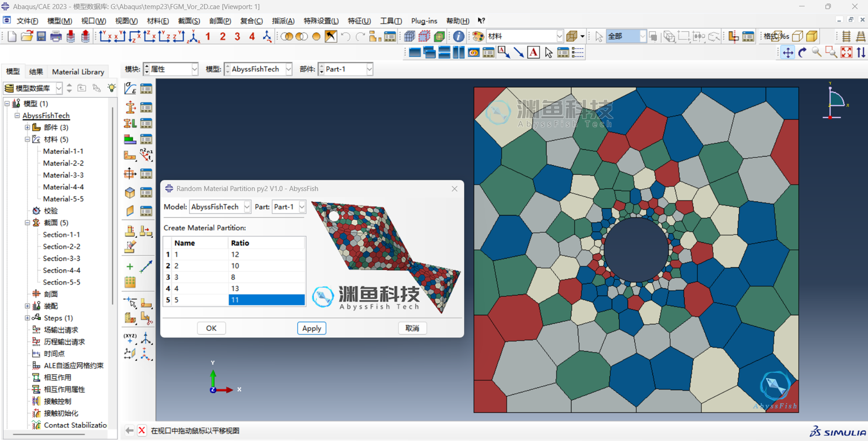Select the 相互作用属性 tree item

point(64,389)
